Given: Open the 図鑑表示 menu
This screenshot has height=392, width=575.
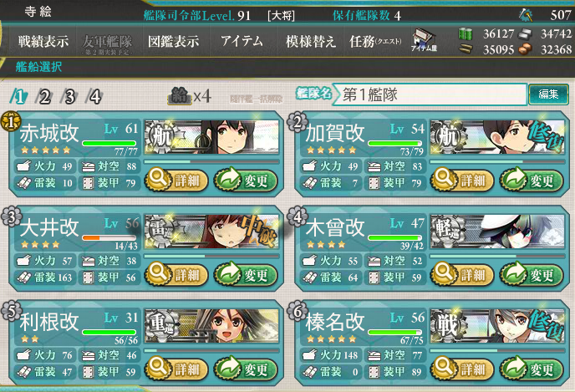Looking at the screenshot, I should click(x=174, y=41).
